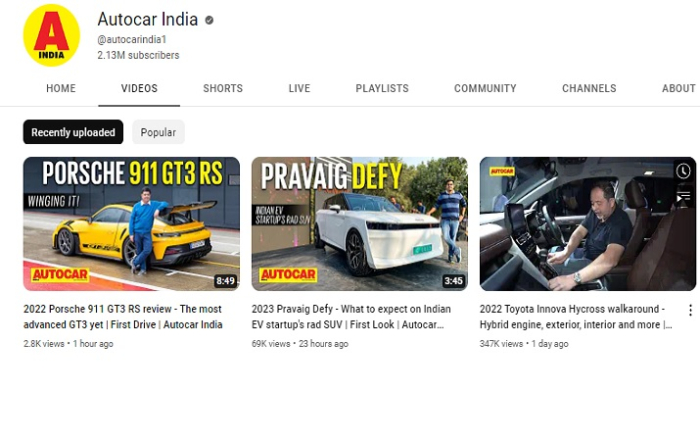Viewport: 700px width, 441px height.
Task: Click the verified badge next to Autocar India
Action: (x=209, y=20)
